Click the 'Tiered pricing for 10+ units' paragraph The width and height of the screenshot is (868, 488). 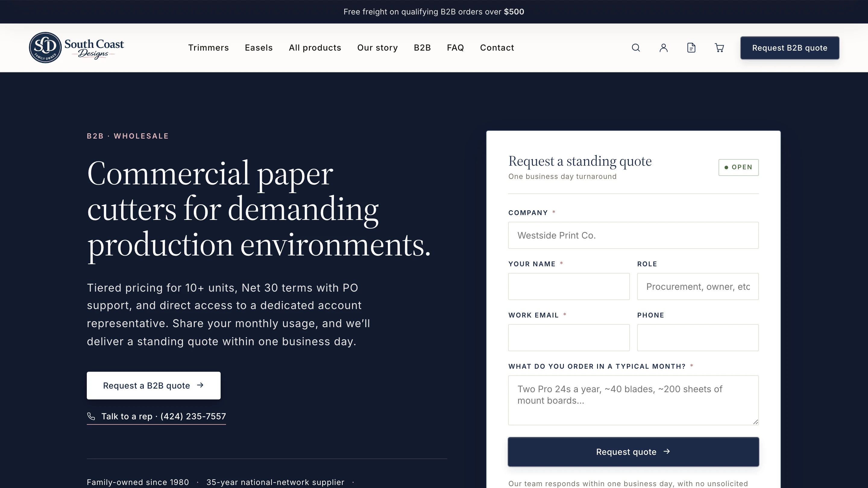(x=228, y=314)
